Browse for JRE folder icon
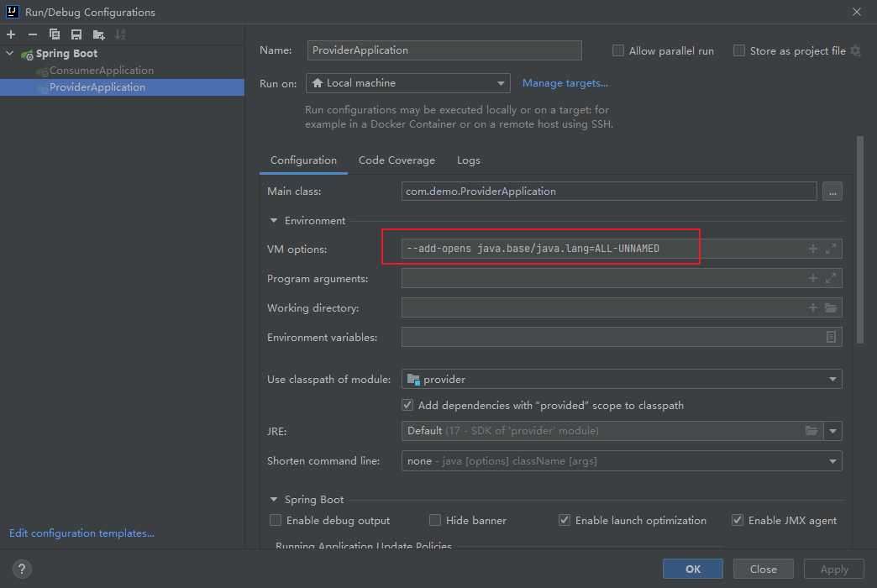This screenshot has width=877, height=588. point(811,431)
